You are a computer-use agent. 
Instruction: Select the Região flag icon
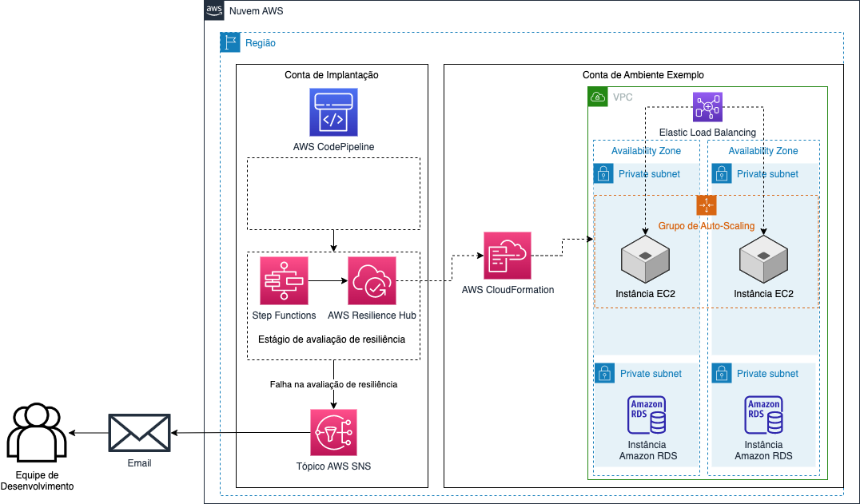point(230,42)
